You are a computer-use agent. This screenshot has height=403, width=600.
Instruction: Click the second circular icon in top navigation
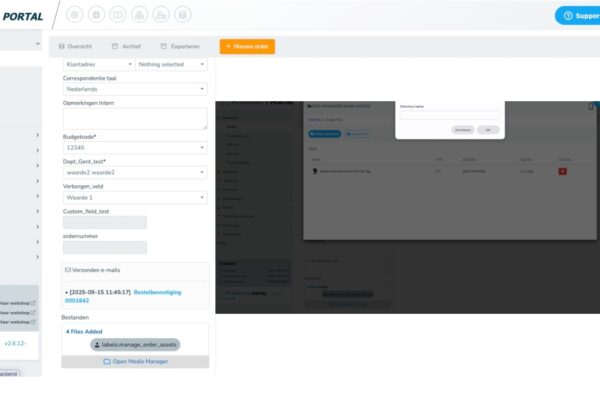click(97, 15)
